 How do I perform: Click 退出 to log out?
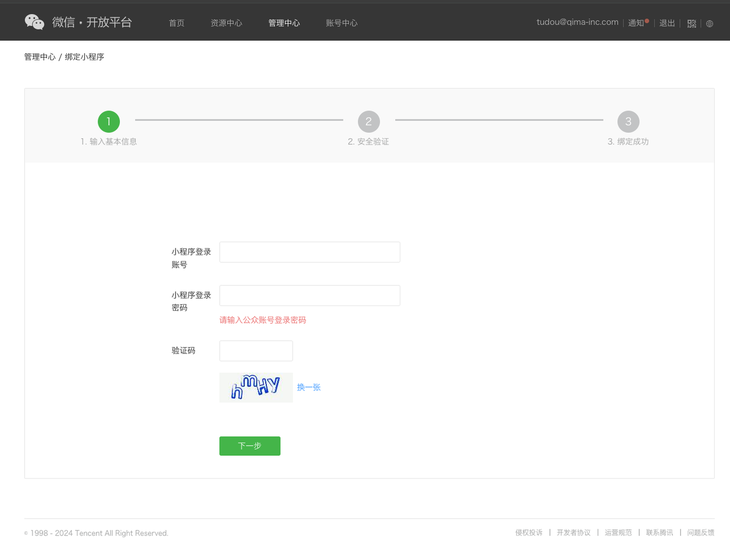[x=667, y=23]
